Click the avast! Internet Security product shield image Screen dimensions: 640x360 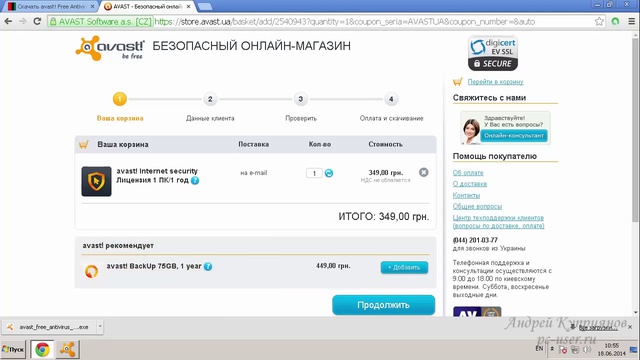coord(96,181)
